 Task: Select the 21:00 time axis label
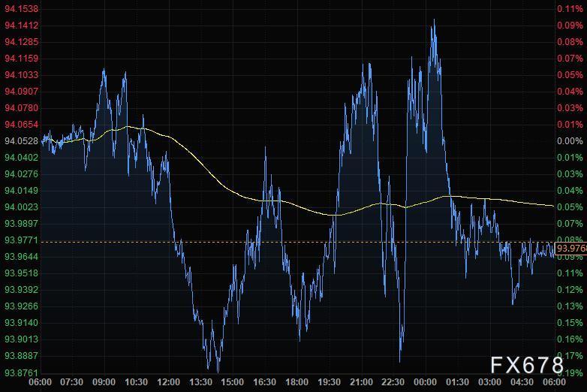361,382
